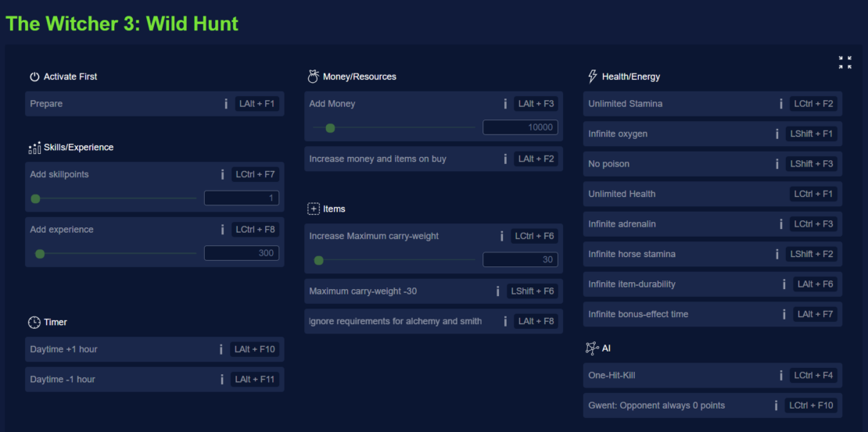Viewport: 868px width, 432px height.
Task: Click the LCtrl + F3 hotkey for Infinite adrenalin
Action: [x=814, y=224]
